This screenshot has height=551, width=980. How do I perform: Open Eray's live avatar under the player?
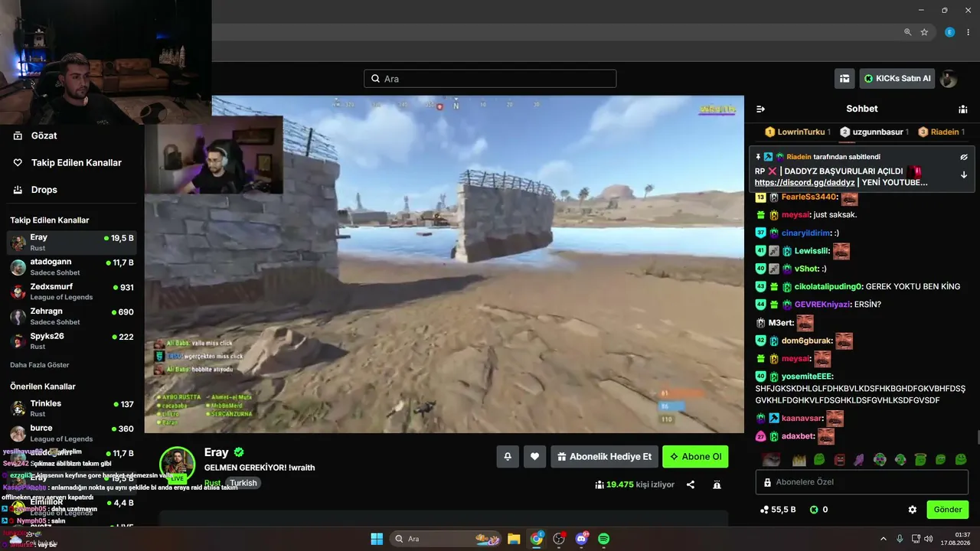click(x=177, y=465)
